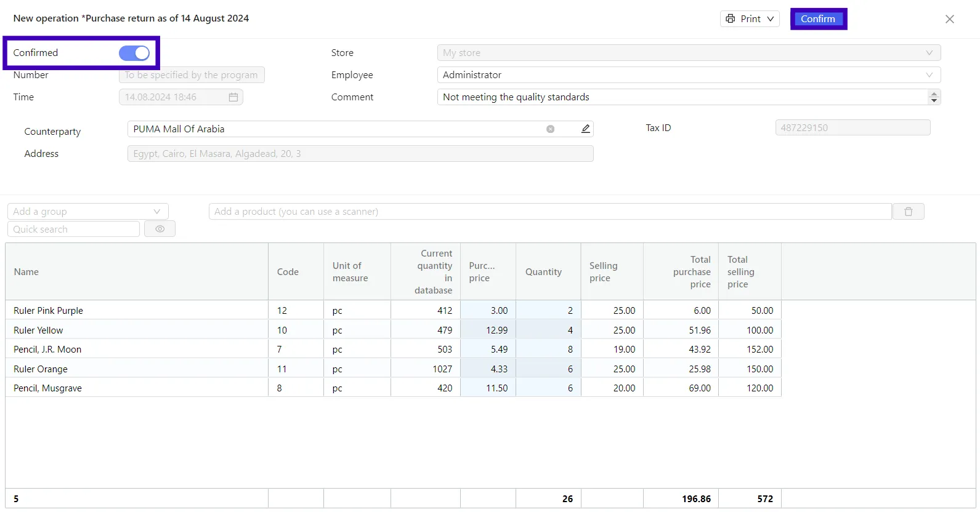980x512 pixels.
Task: Click the Selling price column header
Action: [x=612, y=272]
